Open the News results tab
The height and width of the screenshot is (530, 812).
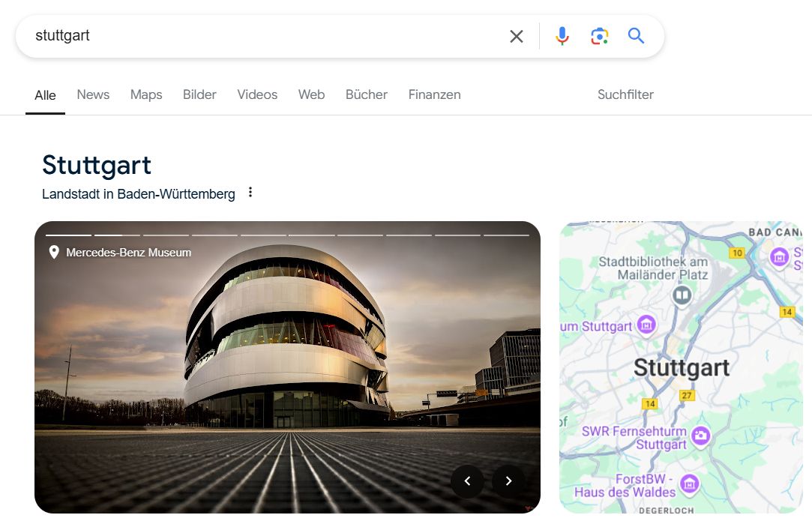coord(92,94)
